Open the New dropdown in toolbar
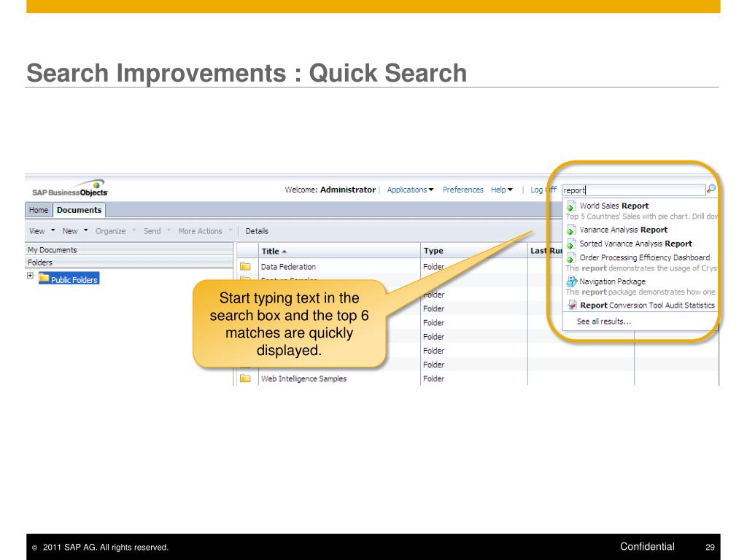747x560 pixels. (x=75, y=231)
